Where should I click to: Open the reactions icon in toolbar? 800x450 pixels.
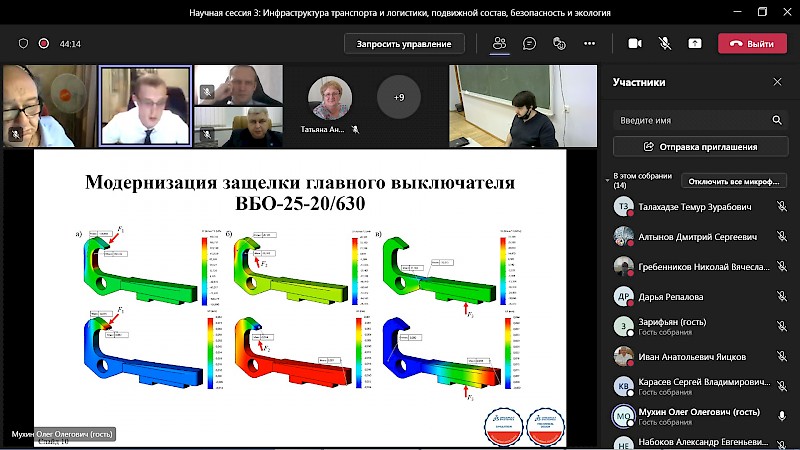(x=560, y=44)
